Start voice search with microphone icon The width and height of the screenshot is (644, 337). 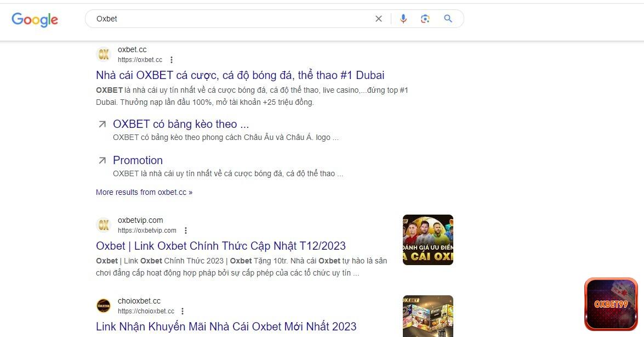click(x=403, y=19)
